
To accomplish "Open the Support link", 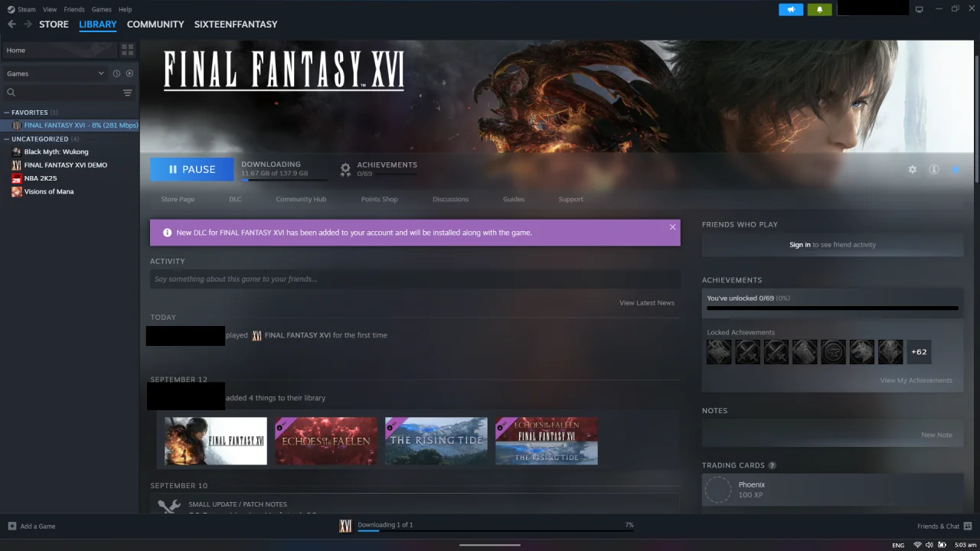I will (570, 199).
